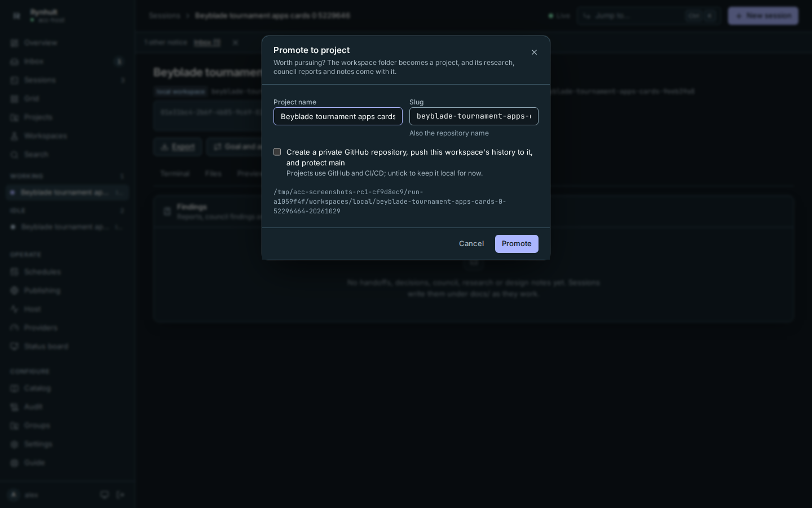
Task: Open Schedules through its sidebar icon
Action: (x=15, y=272)
